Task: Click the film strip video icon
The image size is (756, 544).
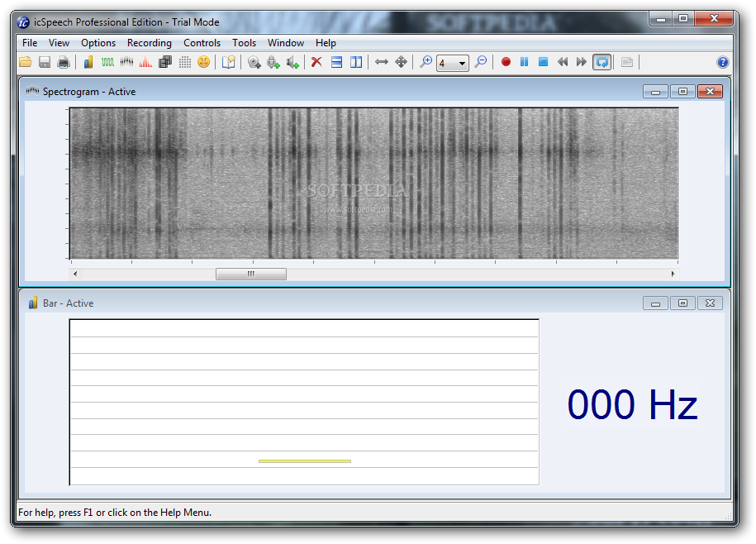Action: tap(165, 62)
